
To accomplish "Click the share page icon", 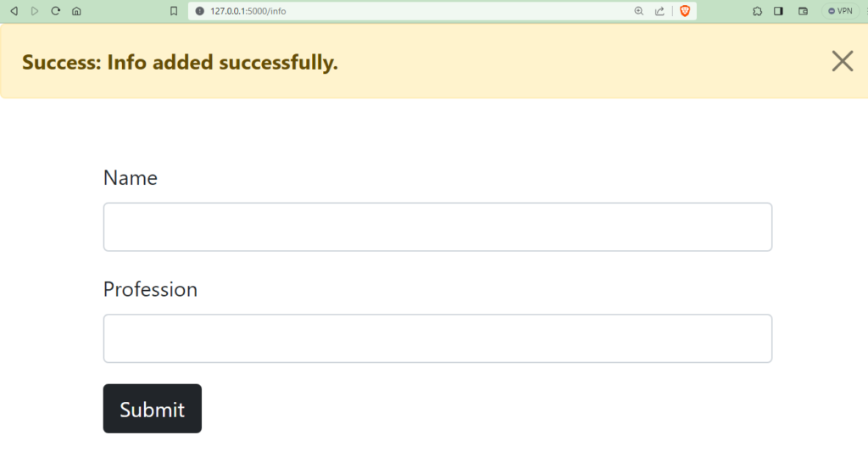I will click(x=659, y=11).
